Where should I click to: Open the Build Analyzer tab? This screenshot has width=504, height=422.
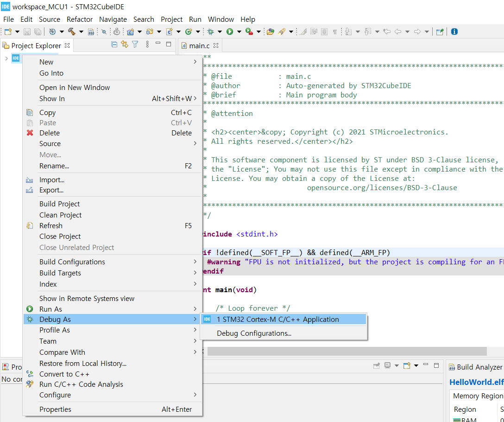[x=476, y=367]
